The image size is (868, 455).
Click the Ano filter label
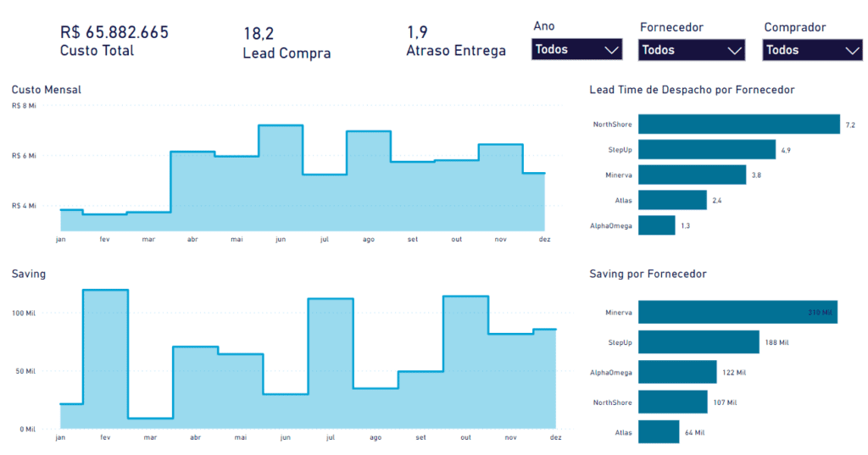[544, 26]
